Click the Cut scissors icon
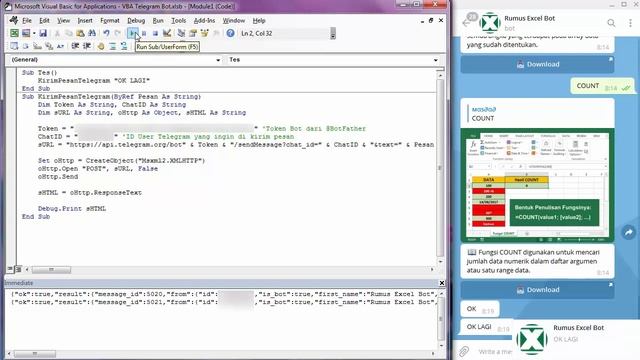The height and width of the screenshot is (360, 640). [57, 33]
